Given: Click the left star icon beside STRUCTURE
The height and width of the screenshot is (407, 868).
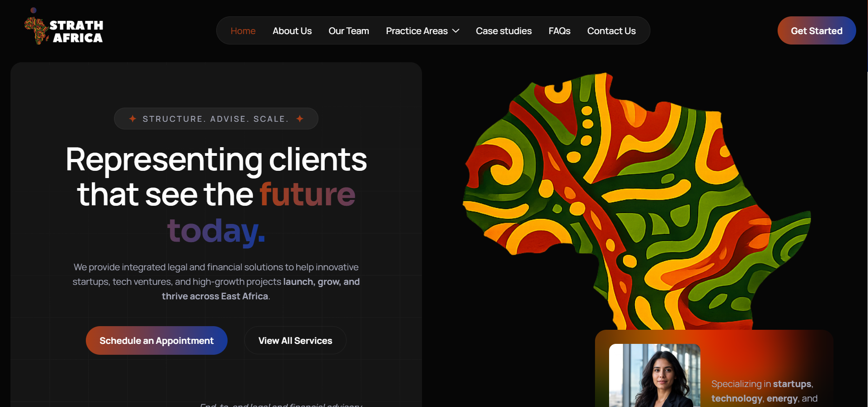Looking at the screenshot, I should (133, 119).
